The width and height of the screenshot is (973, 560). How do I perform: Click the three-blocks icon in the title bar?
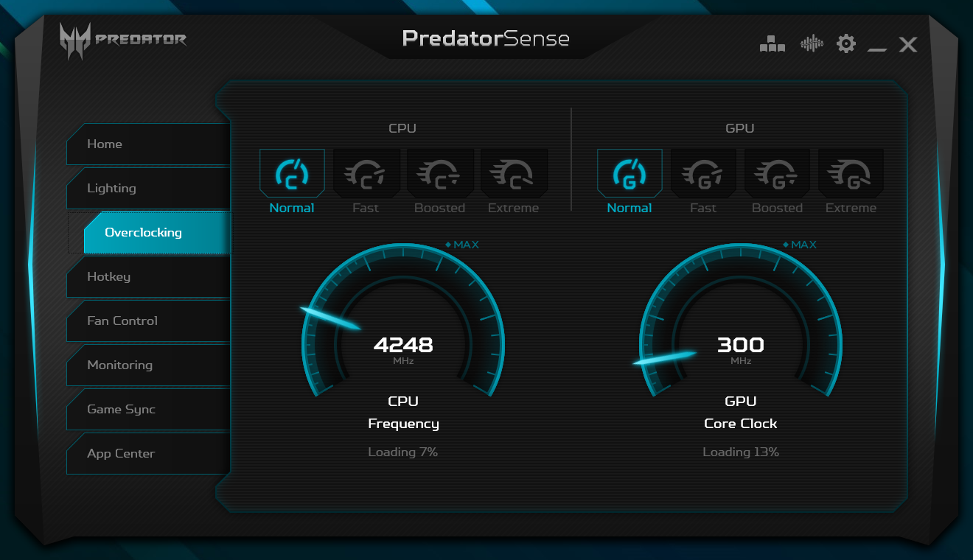[x=773, y=44]
